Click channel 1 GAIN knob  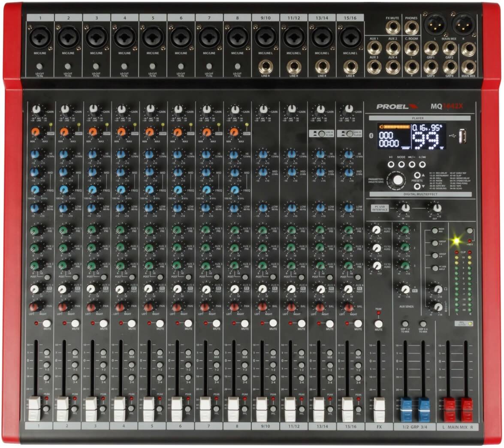tap(36, 109)
